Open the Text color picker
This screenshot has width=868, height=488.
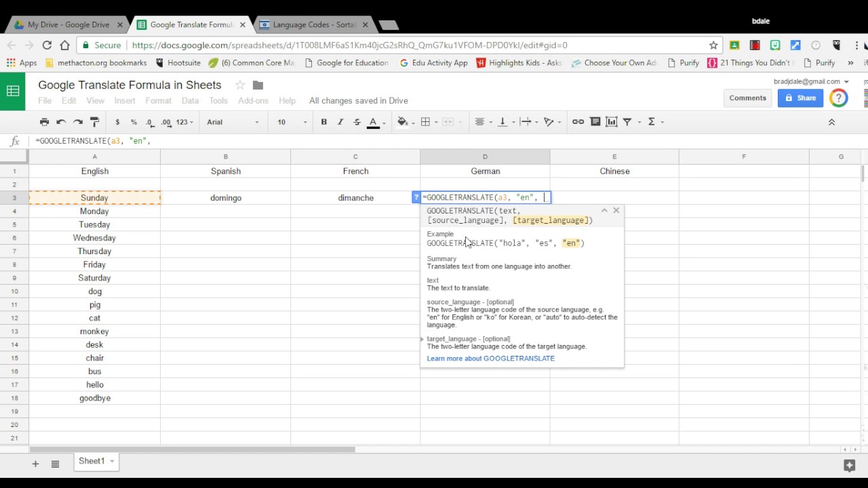pos(373,122)
